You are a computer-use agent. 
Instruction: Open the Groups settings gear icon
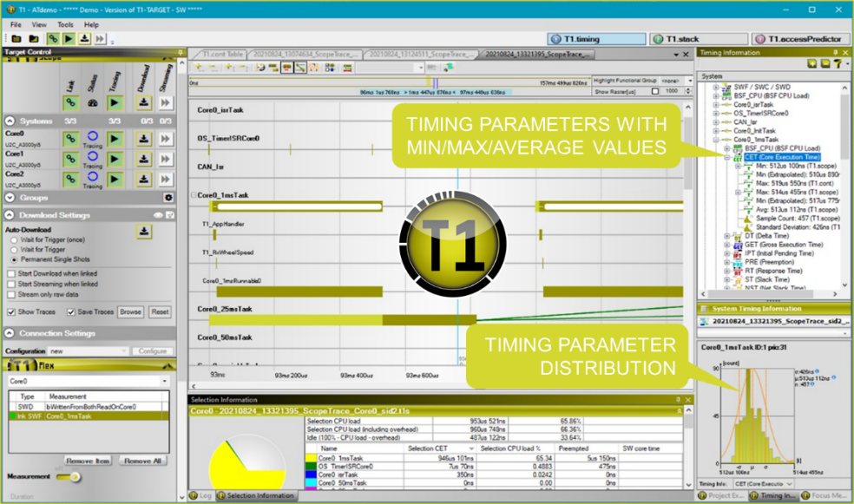click(x=168, y=198)
